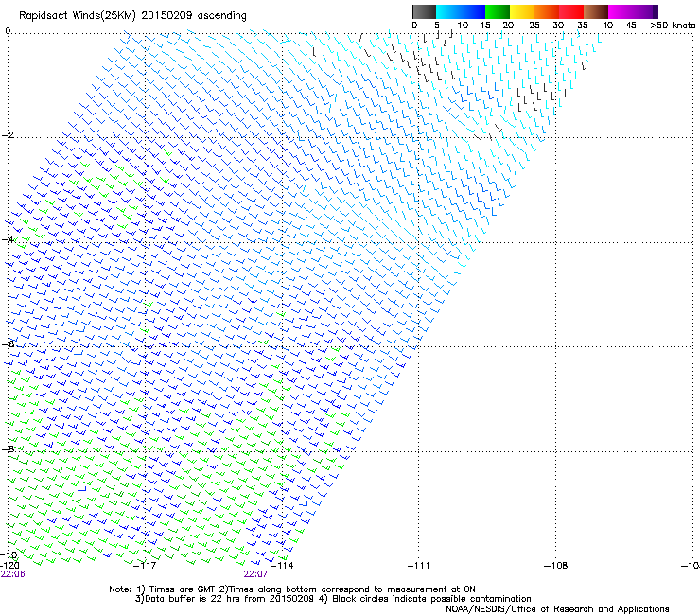Viewport: 700px width, 615px height.
Task: Click the brown 35-40 knots legend segment
Action: [x=596, y=11]
